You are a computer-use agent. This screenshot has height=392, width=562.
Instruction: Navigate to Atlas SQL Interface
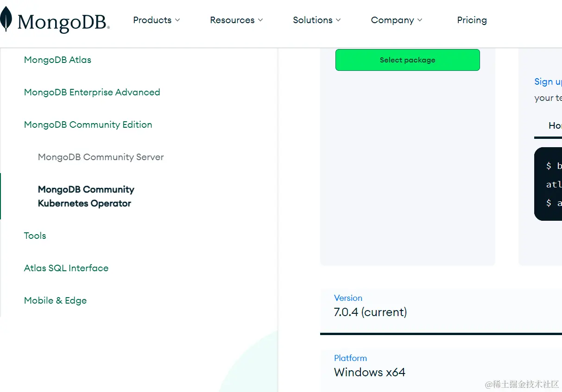coord(66,268)
